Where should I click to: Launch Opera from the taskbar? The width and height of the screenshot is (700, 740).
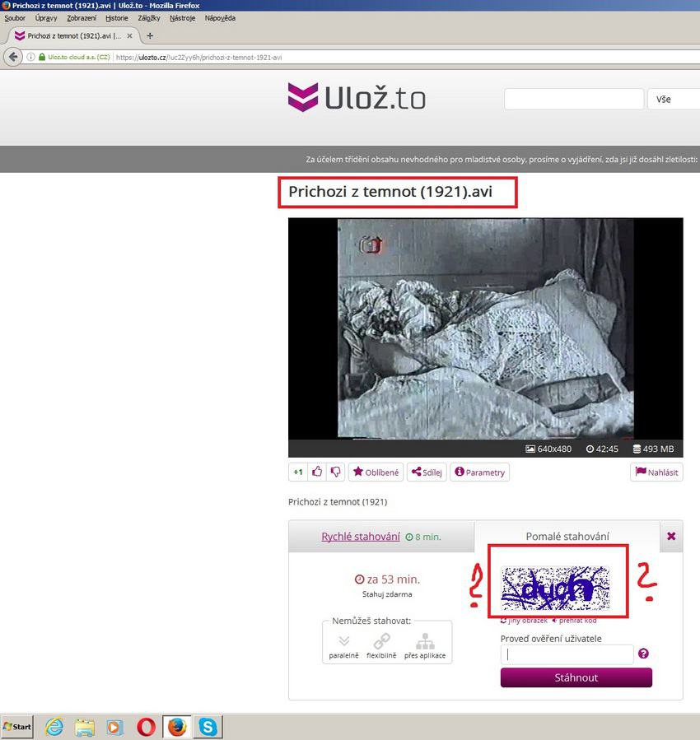click(x=146, y=727)
